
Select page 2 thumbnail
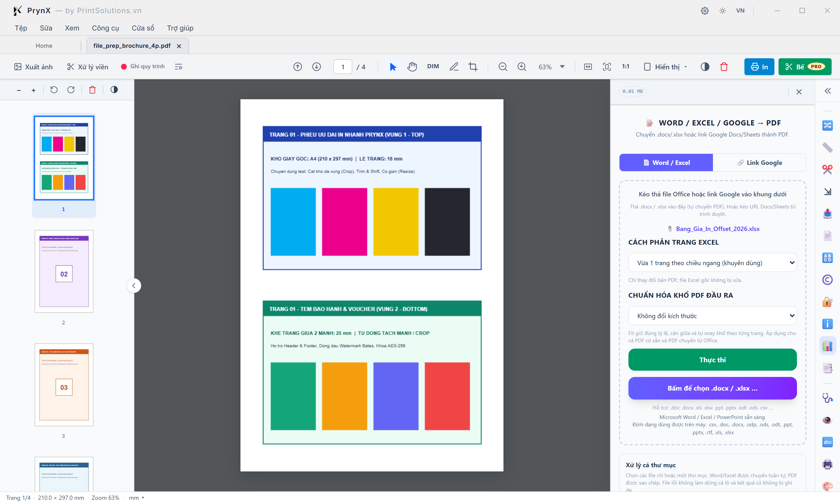[64, 271]
